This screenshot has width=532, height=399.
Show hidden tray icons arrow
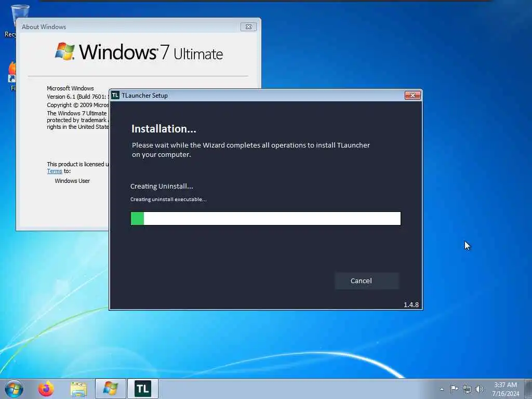(x=442, y=389)
